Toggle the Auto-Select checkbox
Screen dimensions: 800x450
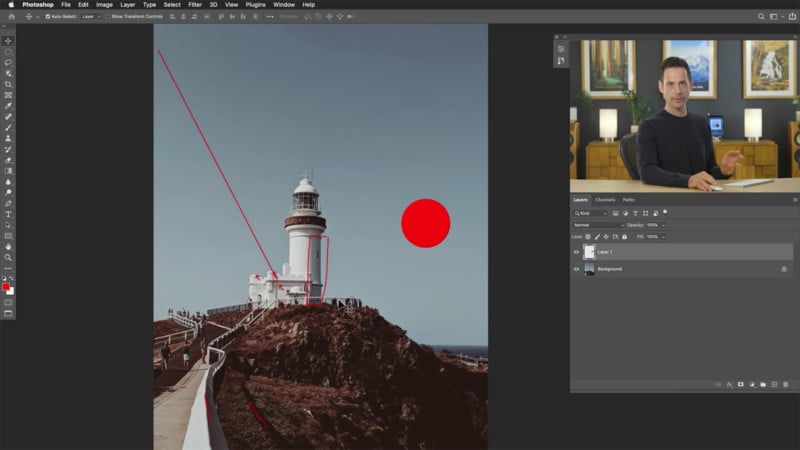click(47, 16)
